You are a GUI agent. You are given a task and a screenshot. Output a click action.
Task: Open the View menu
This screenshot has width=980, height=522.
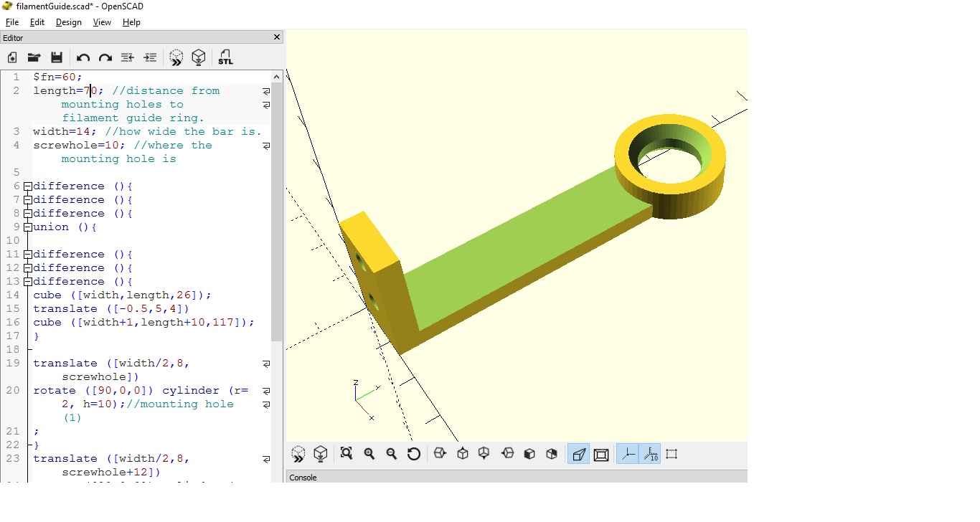102,22
